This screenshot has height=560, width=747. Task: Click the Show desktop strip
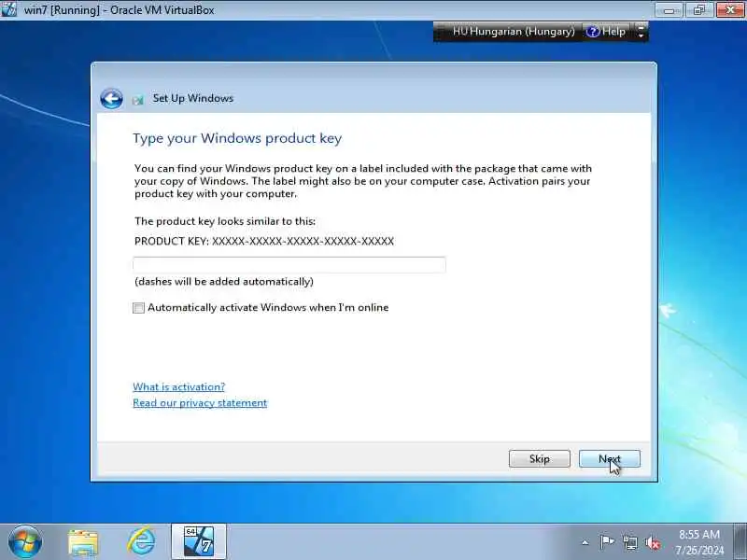pyautogui.click(x=740, y=541)
